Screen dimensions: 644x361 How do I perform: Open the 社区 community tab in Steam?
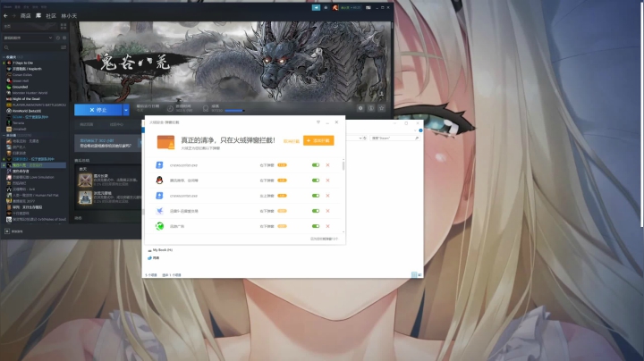pos(51,16)
